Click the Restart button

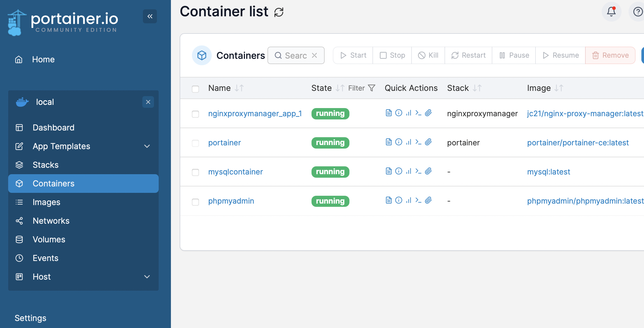tap(468, 55)
